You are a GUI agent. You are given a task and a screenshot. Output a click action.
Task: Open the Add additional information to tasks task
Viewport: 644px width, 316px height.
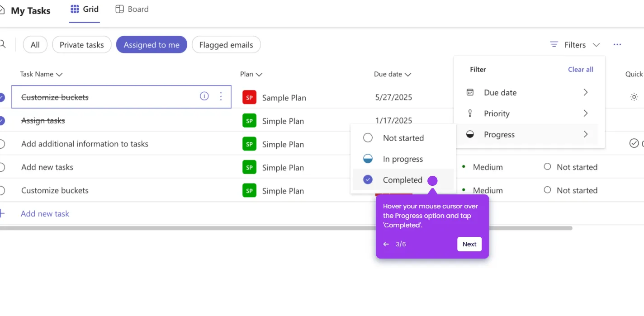(85, 144)
